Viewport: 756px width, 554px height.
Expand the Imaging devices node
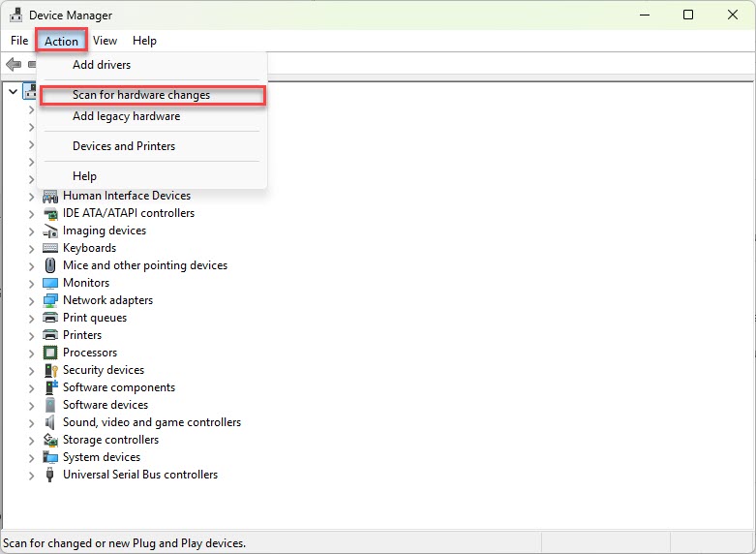pos(31,231)
